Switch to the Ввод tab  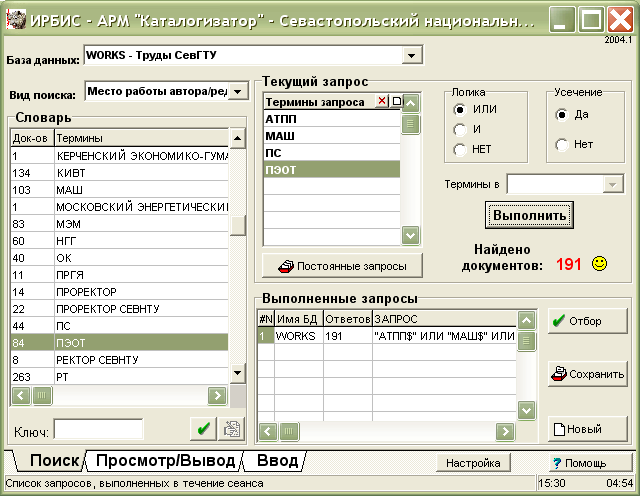[x=278, y=460]
